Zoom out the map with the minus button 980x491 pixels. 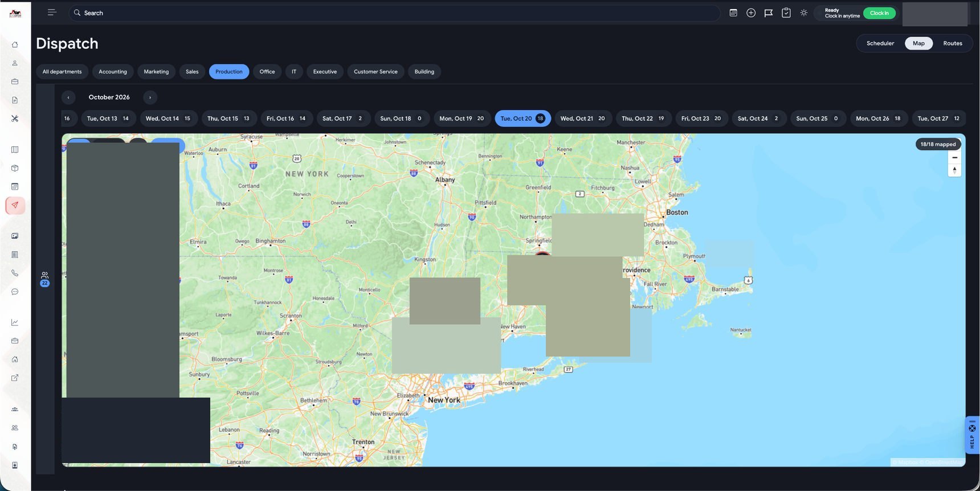tap(954, 158)
